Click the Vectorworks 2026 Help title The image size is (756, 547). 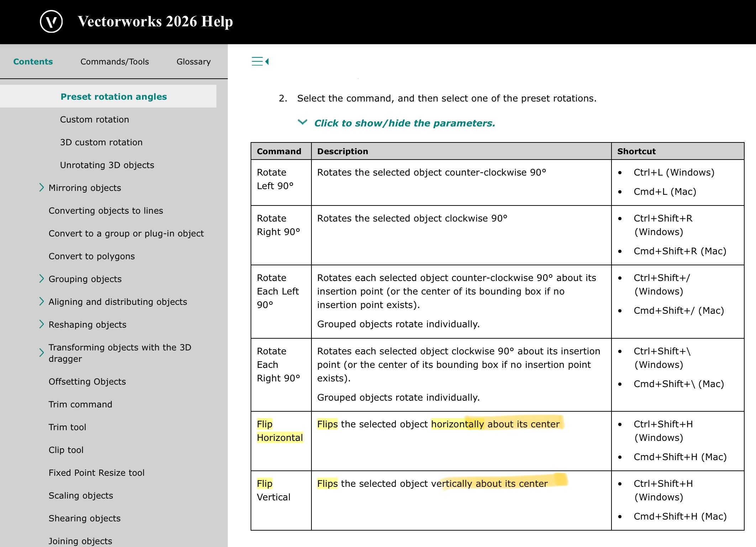[155, 22]
